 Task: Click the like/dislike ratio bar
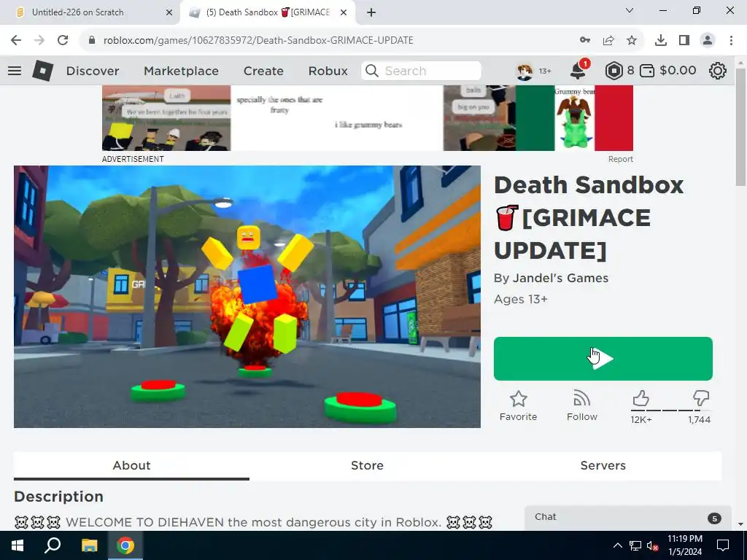[x=671, y=411]
